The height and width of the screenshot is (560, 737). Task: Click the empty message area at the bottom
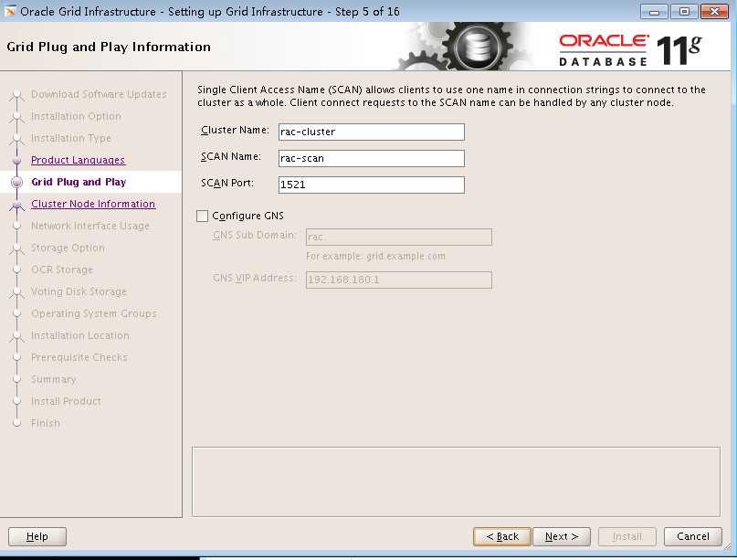click(456, 481)
